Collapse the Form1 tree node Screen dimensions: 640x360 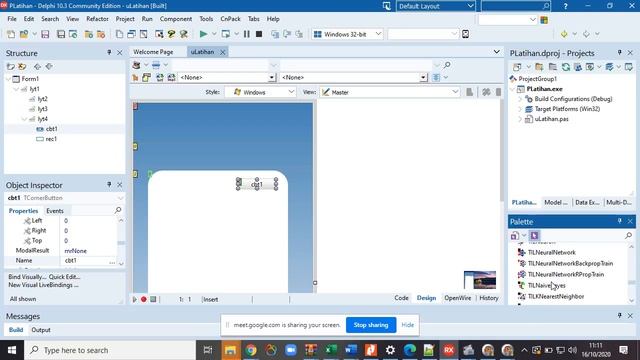tap(9, 79)
